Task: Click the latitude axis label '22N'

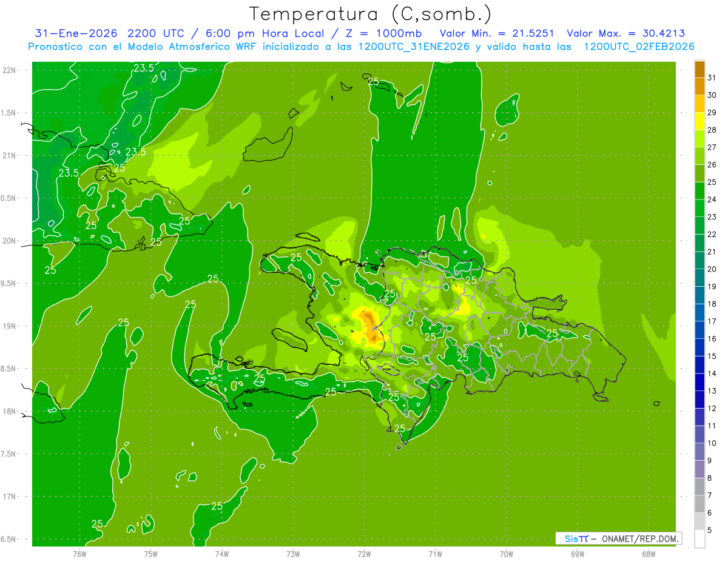Action: pyautogui.click(x=10, y=70)
